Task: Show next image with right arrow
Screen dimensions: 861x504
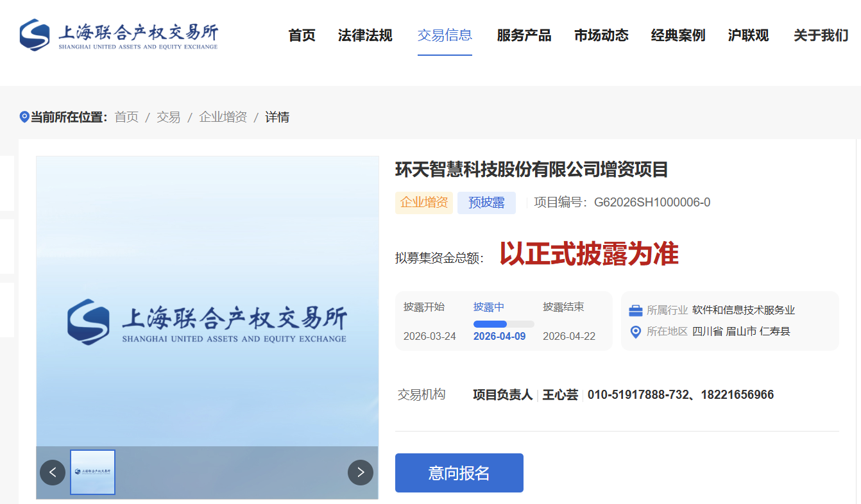Action: coord(361,473)
